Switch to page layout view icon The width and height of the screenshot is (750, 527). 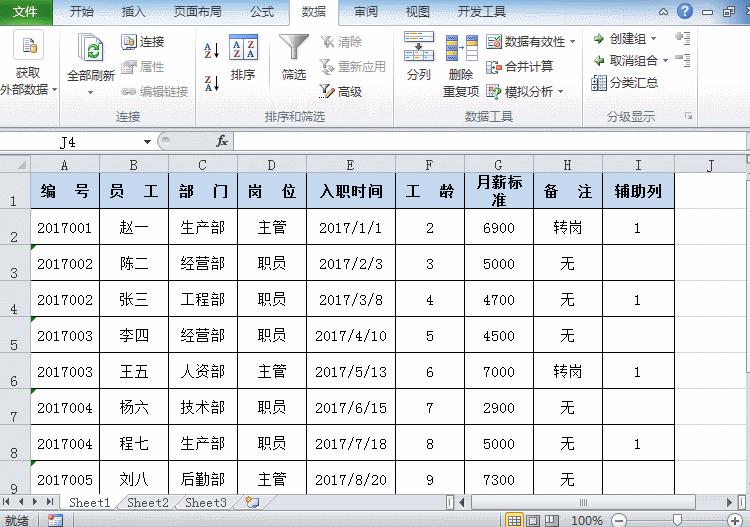(533, 520)
